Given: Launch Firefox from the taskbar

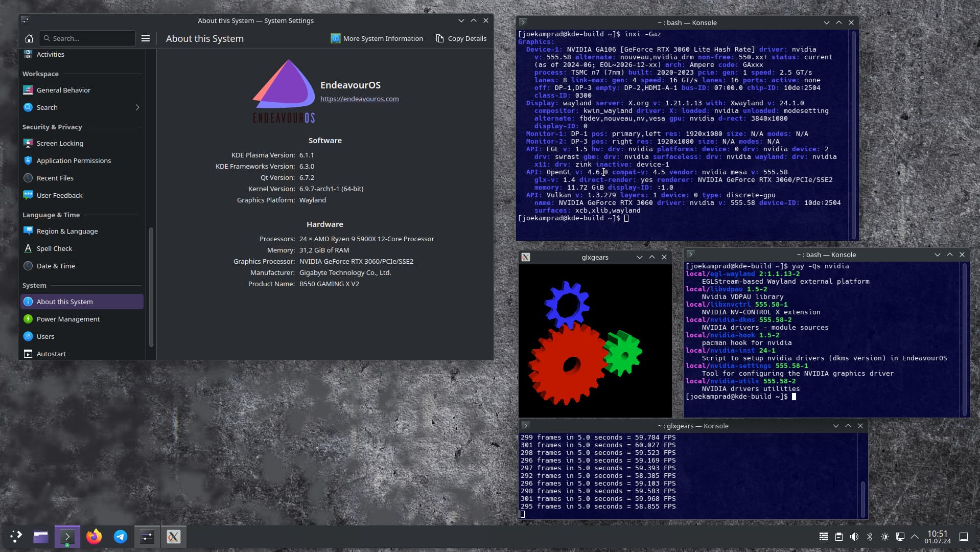Looking at the screenshot, I should [94, 537].
